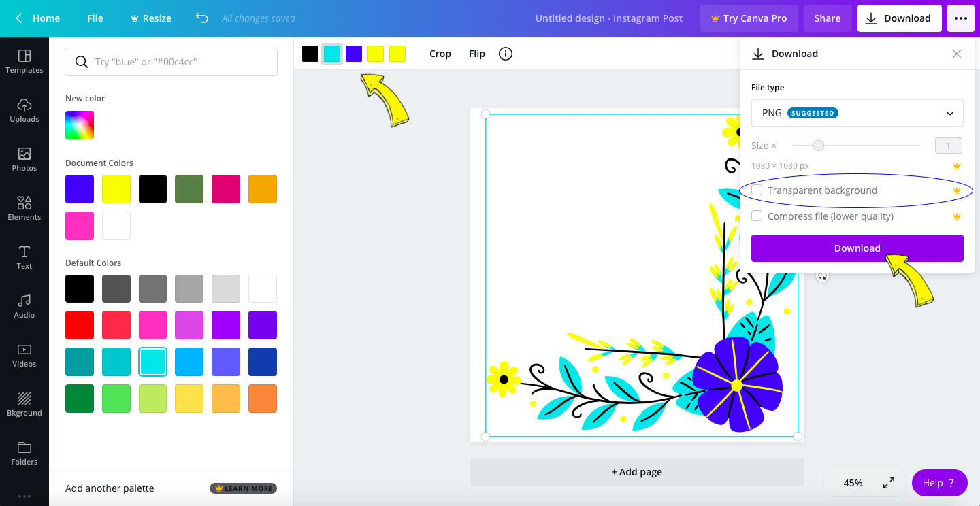This screenshot has height=506, width=980.
Task: Click the rotate handle below the design
Action: pyautogui.click(x=823, y=276)
